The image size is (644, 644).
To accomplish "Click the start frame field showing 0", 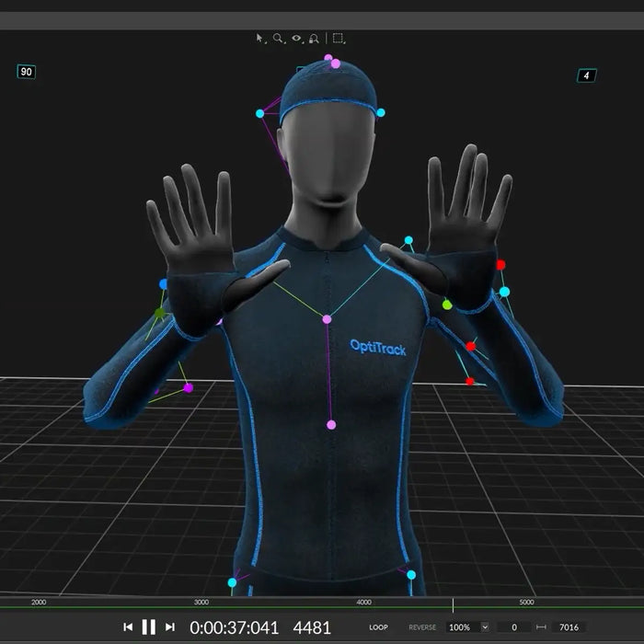I will (x=514, y=627).
